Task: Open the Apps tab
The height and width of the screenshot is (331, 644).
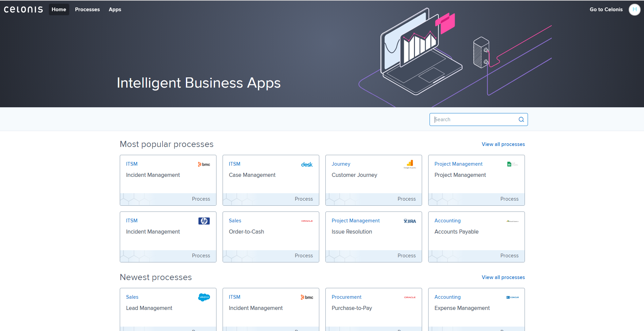Action: click(x=115, y=10)
